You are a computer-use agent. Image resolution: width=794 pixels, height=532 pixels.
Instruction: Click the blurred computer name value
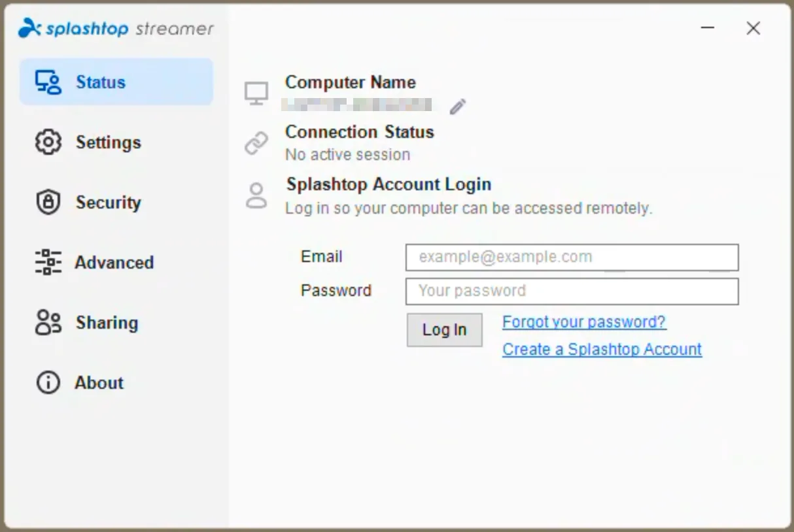[x=356, y=105]
